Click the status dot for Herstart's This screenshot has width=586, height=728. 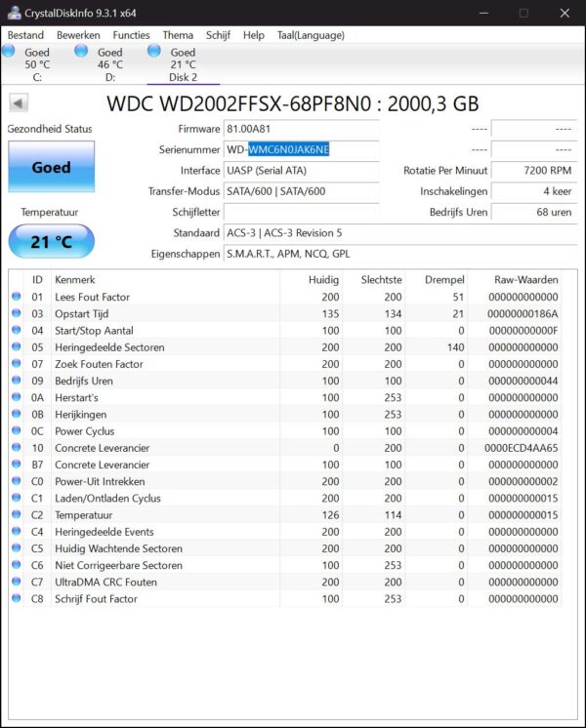[17, 397]
